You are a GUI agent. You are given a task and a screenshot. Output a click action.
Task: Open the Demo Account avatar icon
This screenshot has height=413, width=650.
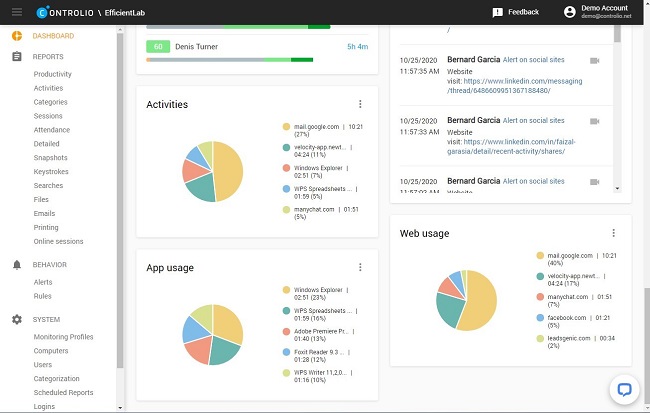tap(570, 12)
